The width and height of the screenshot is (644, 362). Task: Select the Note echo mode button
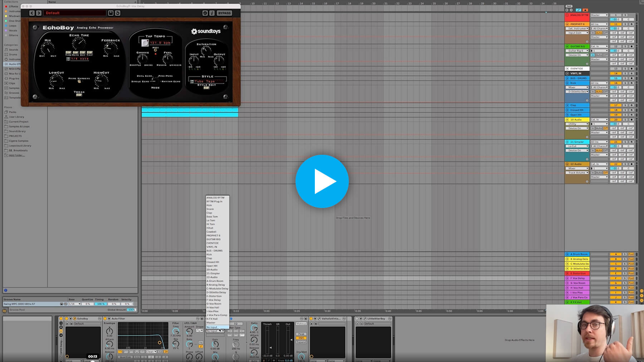tap(75, 52)
